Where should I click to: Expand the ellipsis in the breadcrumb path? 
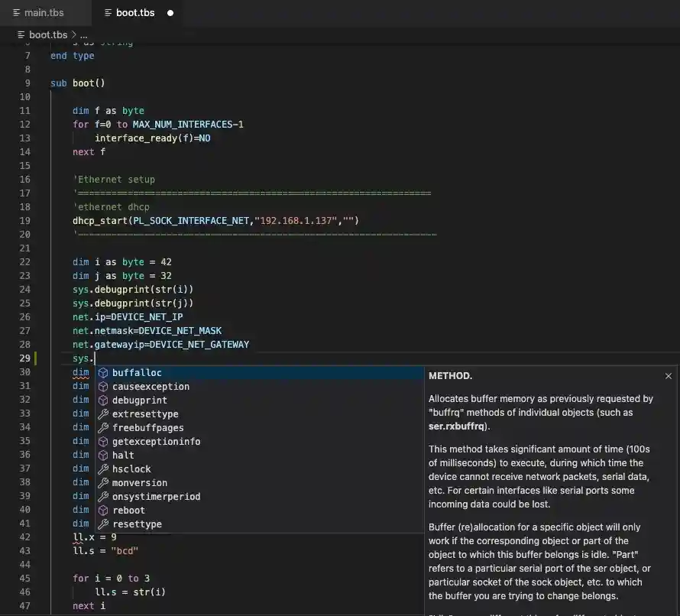point(83,34)
